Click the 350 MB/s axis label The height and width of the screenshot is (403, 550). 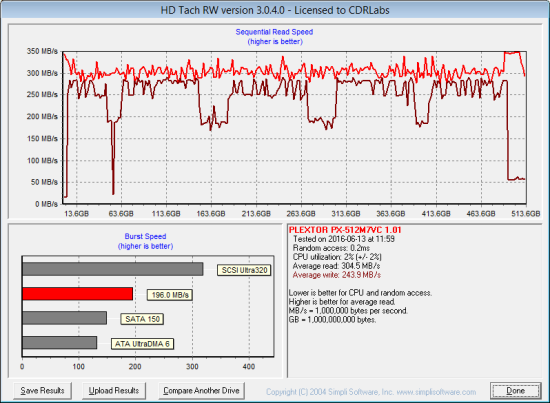click(x=42, y=51)
